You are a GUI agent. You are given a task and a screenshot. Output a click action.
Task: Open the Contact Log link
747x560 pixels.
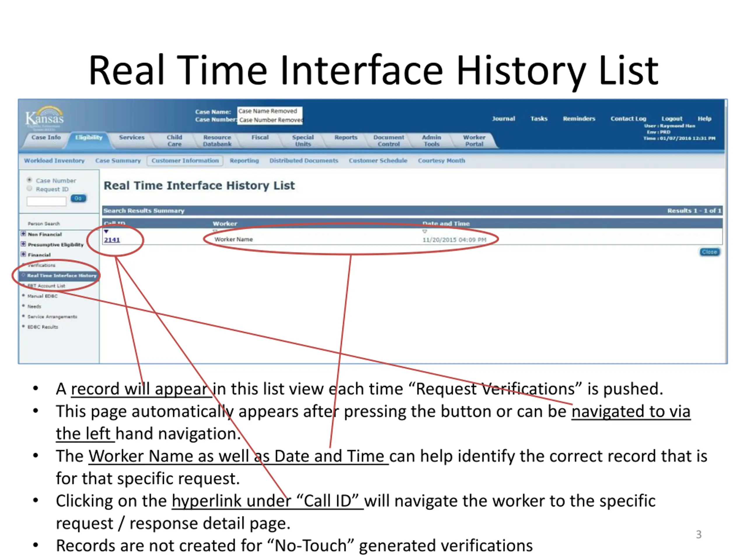pyautogui.click(x=629, y=119)
